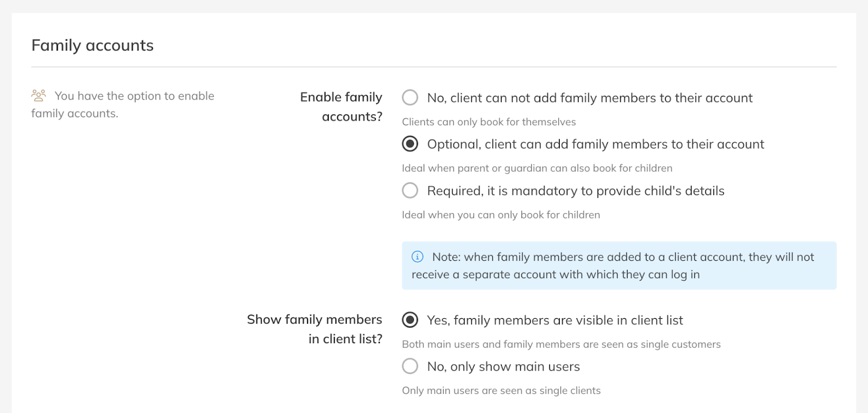868x413 pixels.
Task: Click the radio circle for "Yes, family members are visible"
Action: (x=410, y=320)
